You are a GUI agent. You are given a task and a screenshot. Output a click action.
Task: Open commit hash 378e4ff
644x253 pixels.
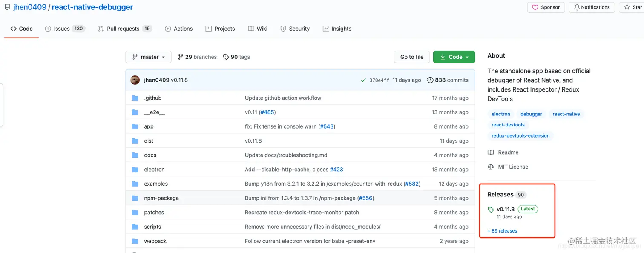pos(379,80)
